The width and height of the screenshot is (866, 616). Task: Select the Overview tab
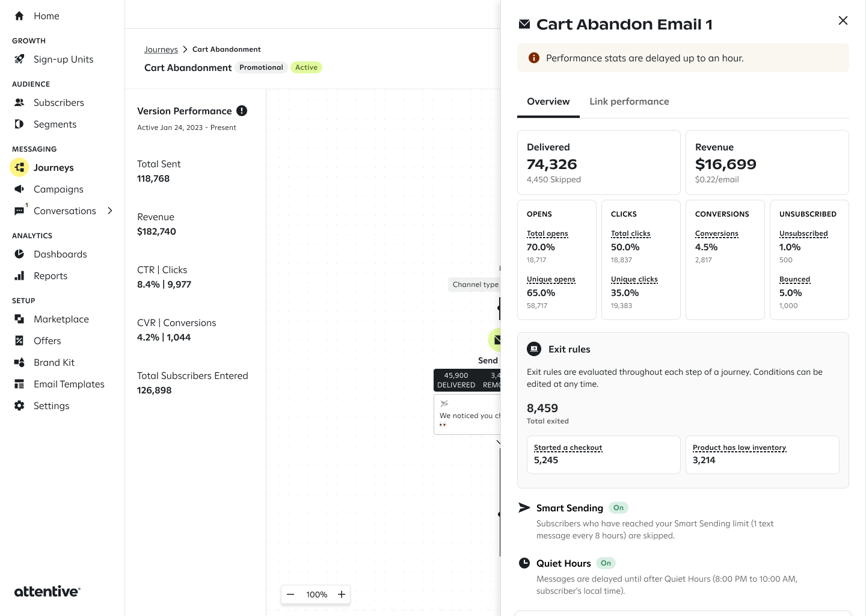click(548, 102)
